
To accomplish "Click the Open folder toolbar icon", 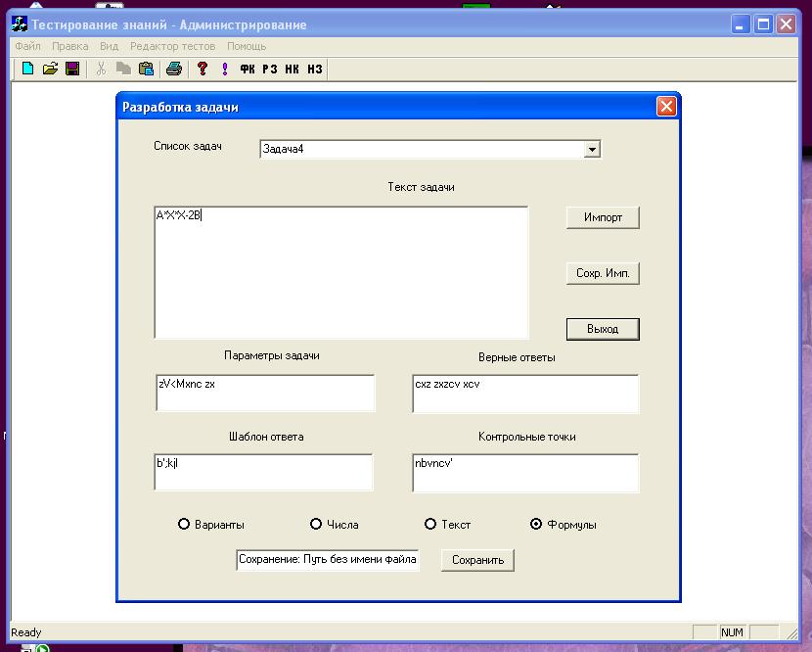I will (x=50, y=69).
